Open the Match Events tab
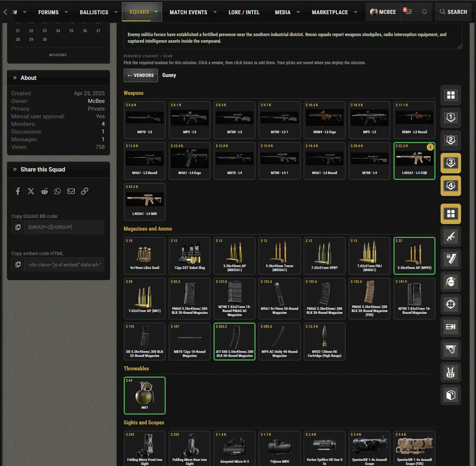This screenshot has height=466, width=476. click(x=188, y=12)
